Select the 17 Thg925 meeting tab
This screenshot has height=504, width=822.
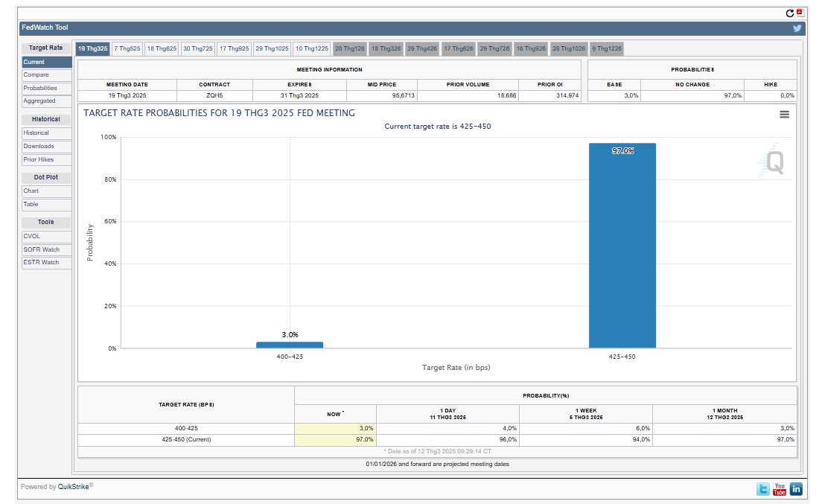tap(235, 48)
